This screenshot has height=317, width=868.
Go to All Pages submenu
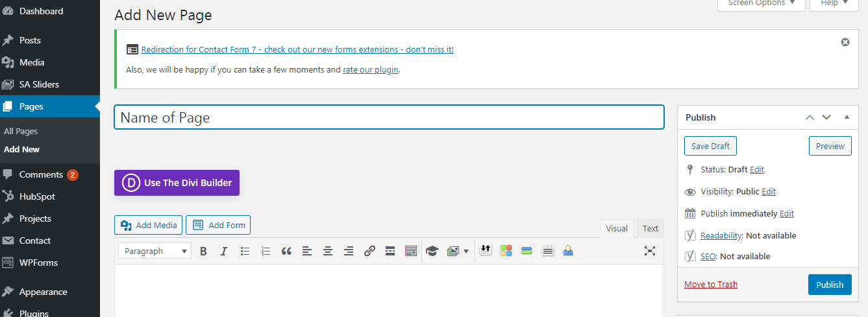click(21, 131)
